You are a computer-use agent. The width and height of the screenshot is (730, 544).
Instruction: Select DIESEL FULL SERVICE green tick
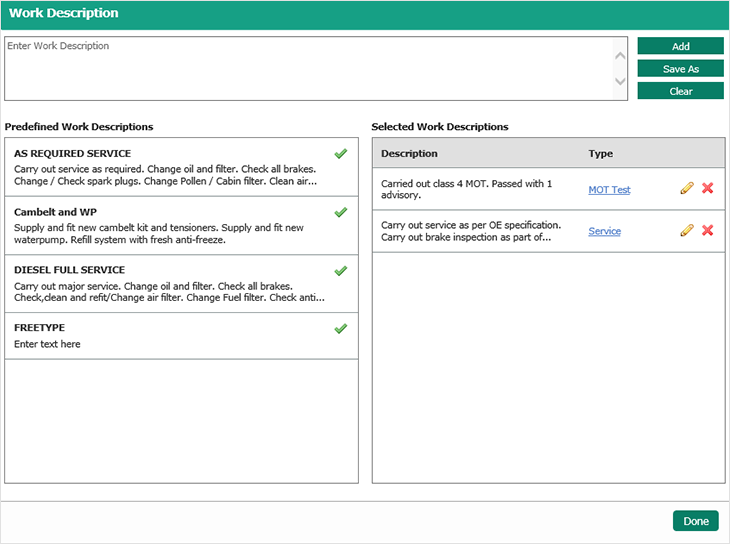[340, 270]
